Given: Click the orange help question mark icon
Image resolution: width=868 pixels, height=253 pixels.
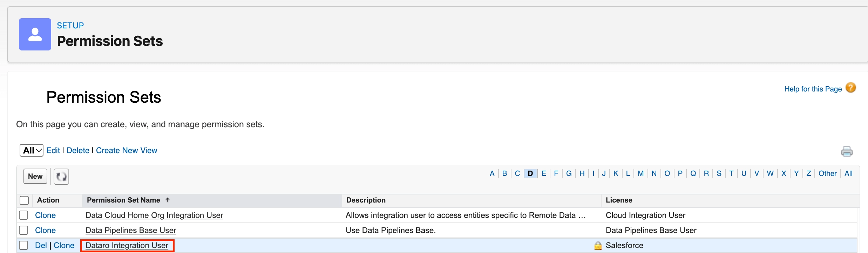Looking at the screenshot, I should coord(851,88).
